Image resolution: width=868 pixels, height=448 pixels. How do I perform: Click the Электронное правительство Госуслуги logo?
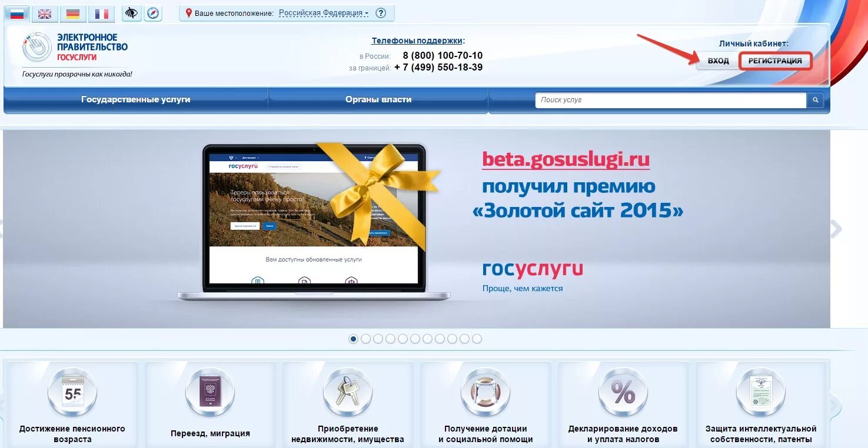(x=75, y=48)
